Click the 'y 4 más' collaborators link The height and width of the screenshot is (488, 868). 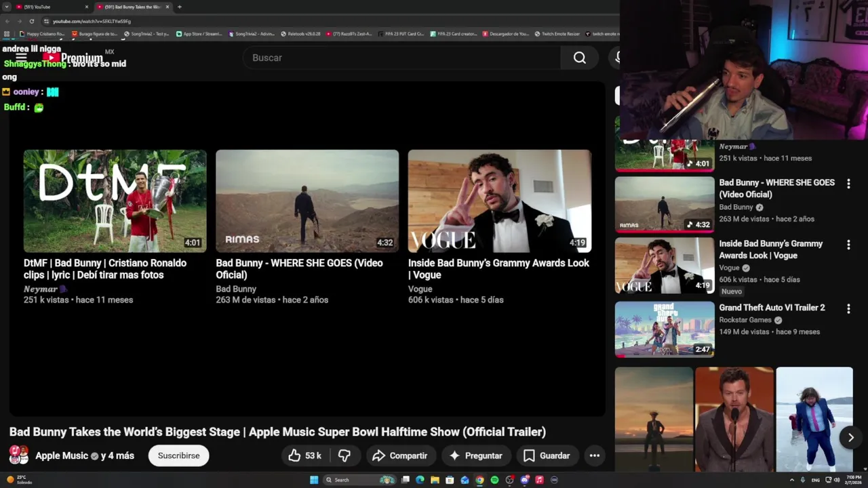click(117, 455)
